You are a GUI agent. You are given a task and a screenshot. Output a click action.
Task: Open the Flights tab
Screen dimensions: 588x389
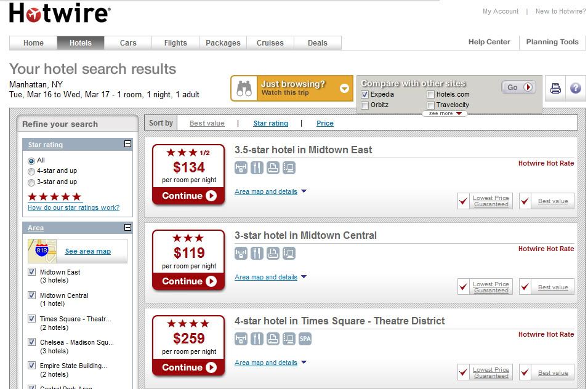(175, 42)
